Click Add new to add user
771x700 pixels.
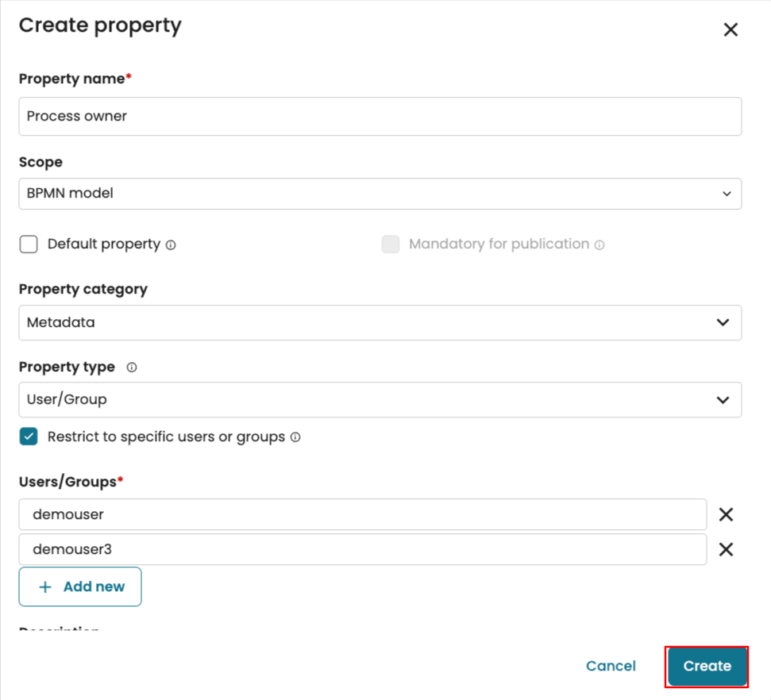pyautogui.click(x=80, y=587)
